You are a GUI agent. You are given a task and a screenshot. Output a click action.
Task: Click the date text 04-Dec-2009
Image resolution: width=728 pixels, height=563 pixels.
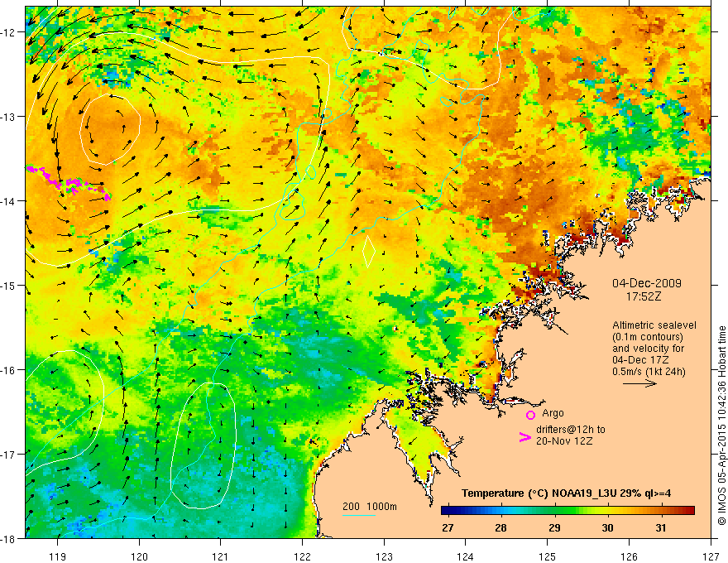click(x=646, y=283)
